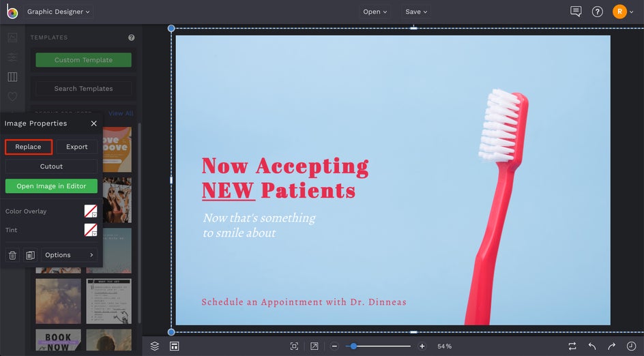Screen dimensions: 644x356
Task: Select 'Now that's something to smile about' text
Action: [x=259, y=225]
